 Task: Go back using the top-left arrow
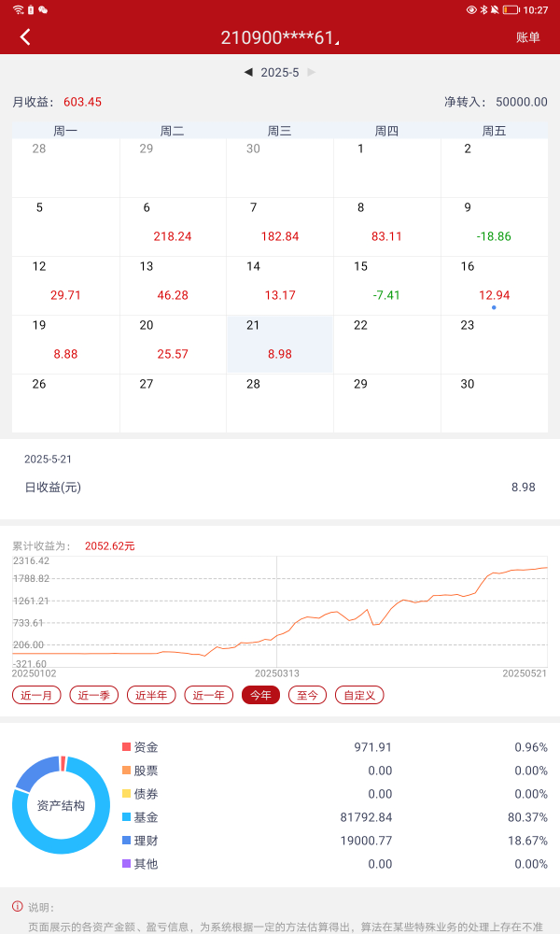[25, 37]
